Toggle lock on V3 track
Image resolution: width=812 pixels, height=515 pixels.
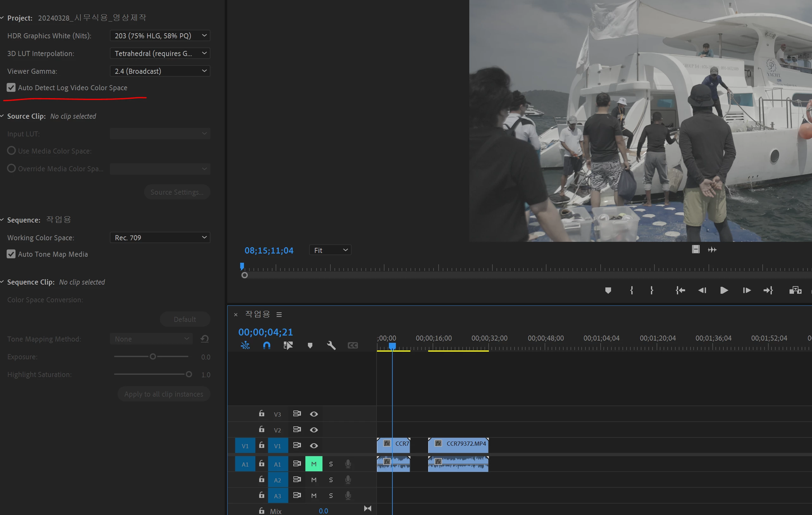pyautogui.click(x=261, y=413)
